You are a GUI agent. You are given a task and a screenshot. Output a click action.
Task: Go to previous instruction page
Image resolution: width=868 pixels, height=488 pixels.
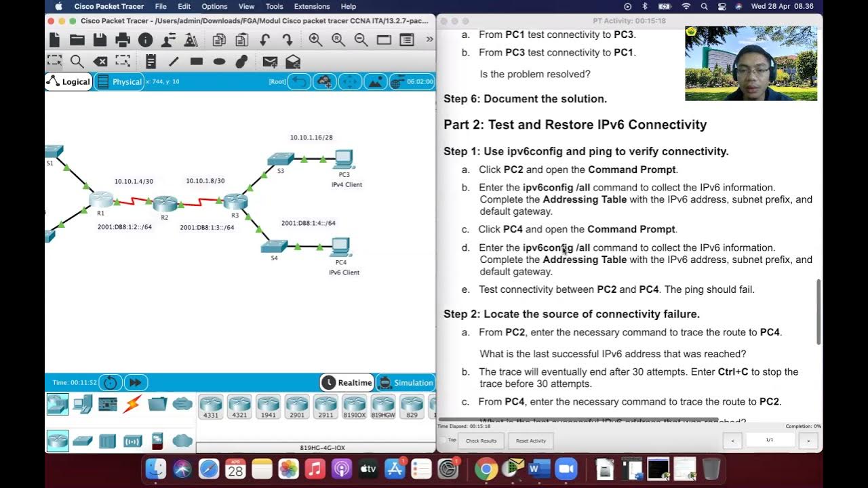pos(732,441)
